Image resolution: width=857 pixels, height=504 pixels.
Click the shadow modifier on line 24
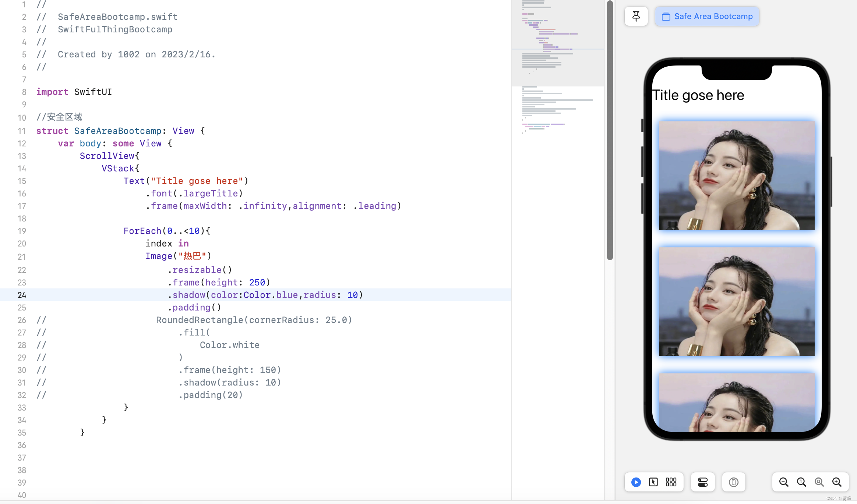[189, 295]
